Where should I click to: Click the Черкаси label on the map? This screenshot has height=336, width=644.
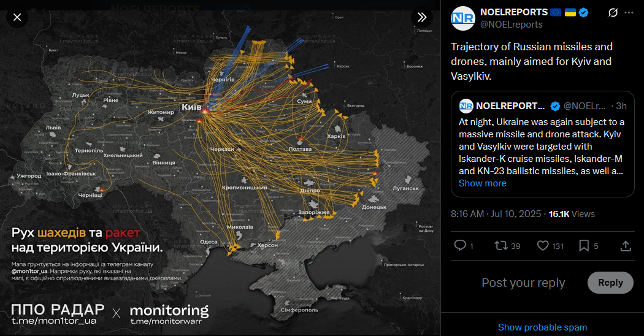tap(222, 149)
